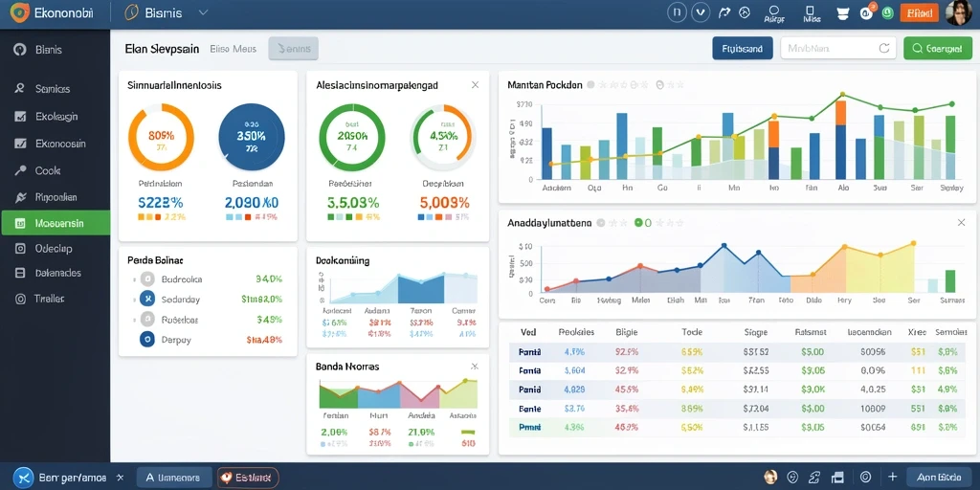The height and width of the screenshot is (490, 980).
Task: Select the Derpay radio circle
Action: point(146,340)
